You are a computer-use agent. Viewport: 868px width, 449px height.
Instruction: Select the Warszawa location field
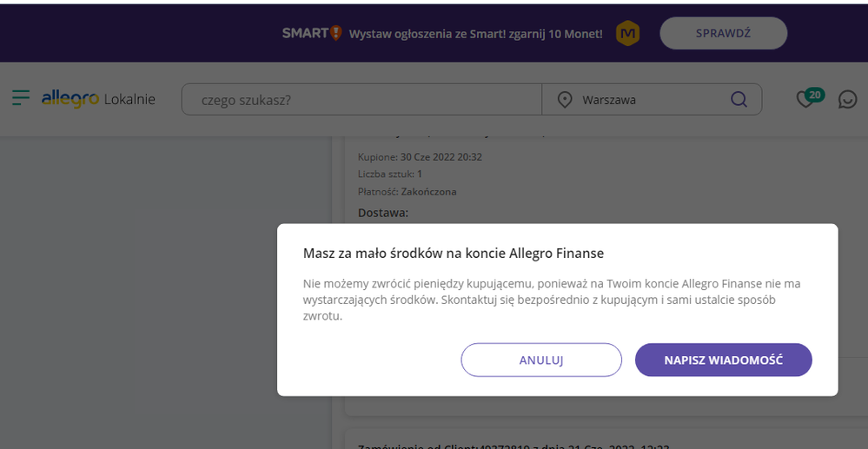pos(643,100)
